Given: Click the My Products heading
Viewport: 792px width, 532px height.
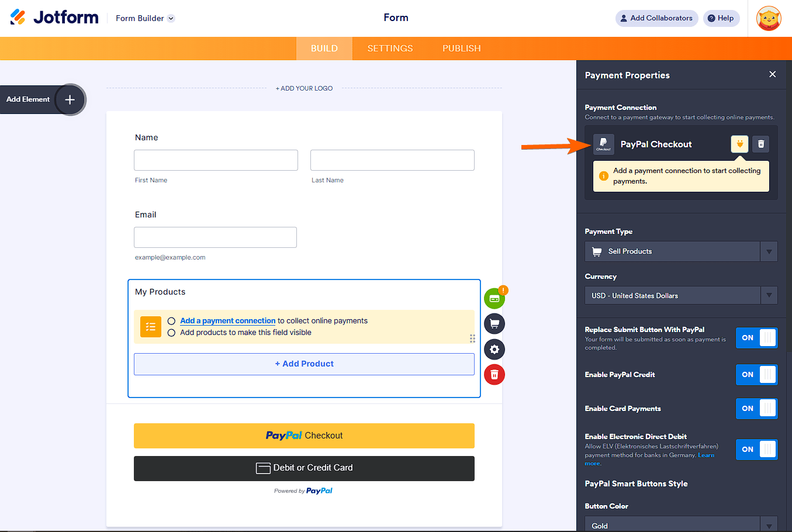Looking at the screenshot, I should pos(160,292).
